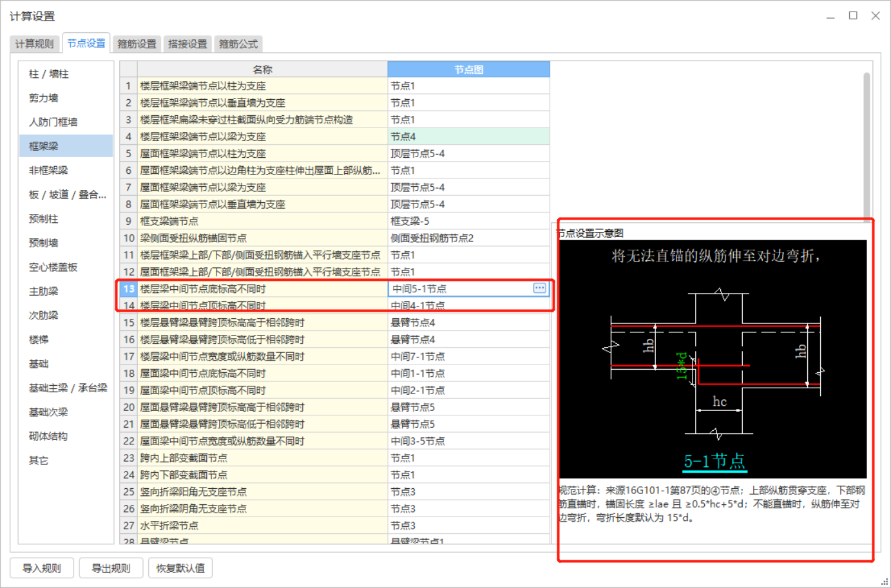Click the 中间3-5节点 cell

pos(469,441)
